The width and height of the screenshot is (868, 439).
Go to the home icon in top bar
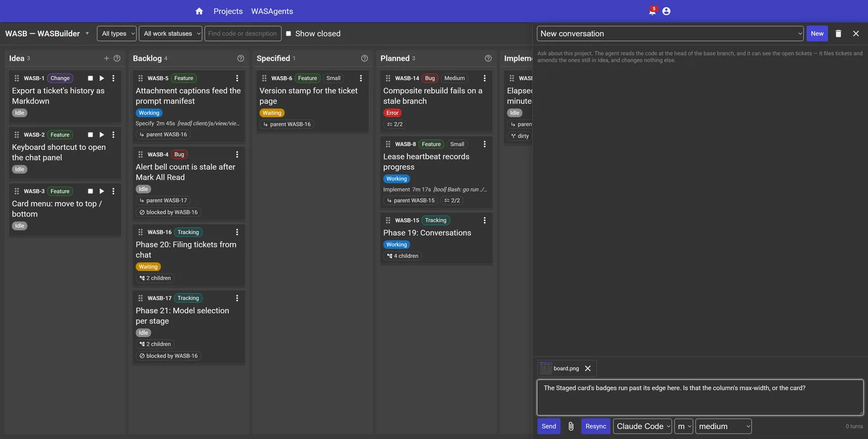(x=199, y=11)
